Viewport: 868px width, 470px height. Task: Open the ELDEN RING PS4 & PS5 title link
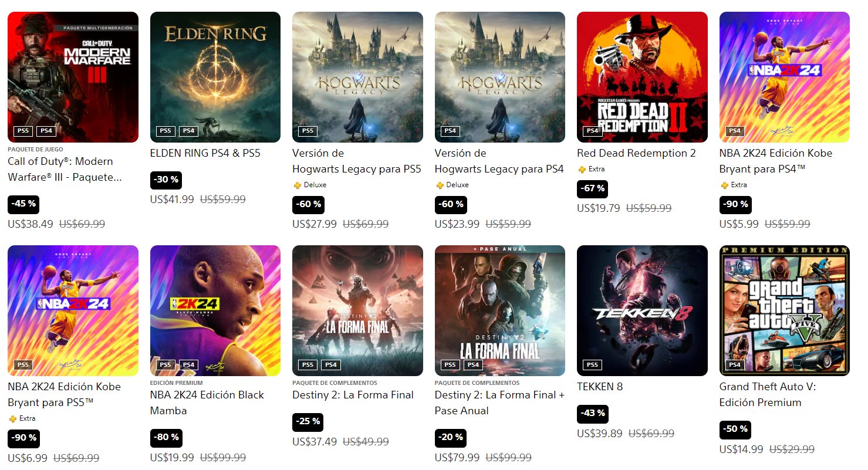click(x=205, y=153)
